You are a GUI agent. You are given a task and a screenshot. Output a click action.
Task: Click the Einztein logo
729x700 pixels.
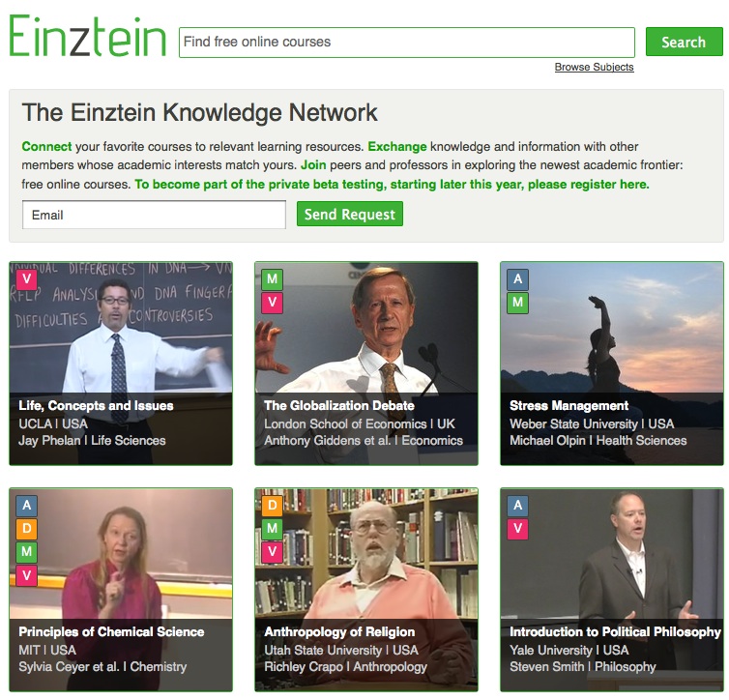click(87, 36)
